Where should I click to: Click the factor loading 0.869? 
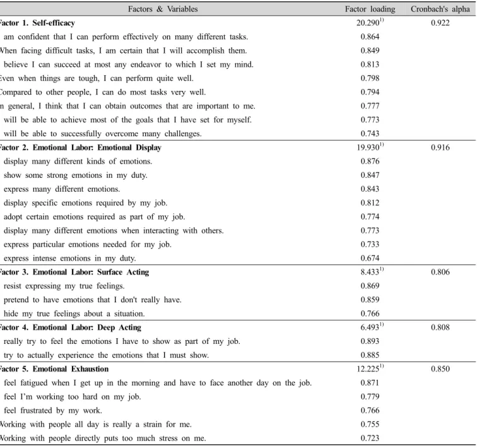click(370, 286)
